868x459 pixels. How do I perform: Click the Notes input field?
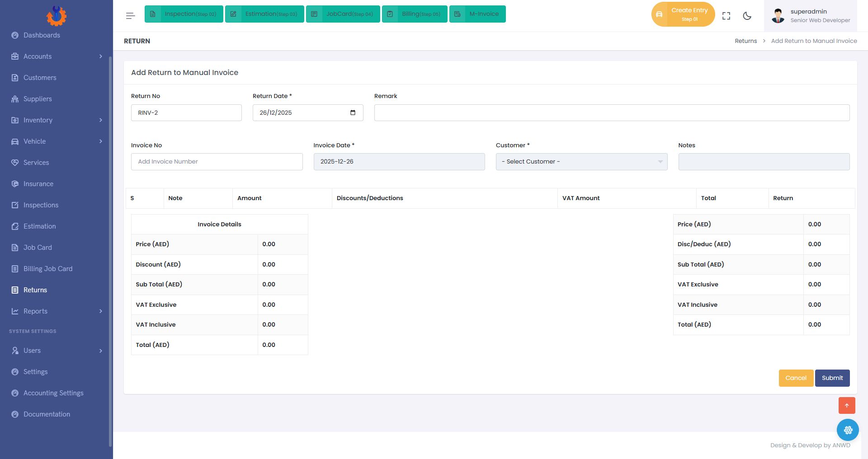(x=764, y=162)
